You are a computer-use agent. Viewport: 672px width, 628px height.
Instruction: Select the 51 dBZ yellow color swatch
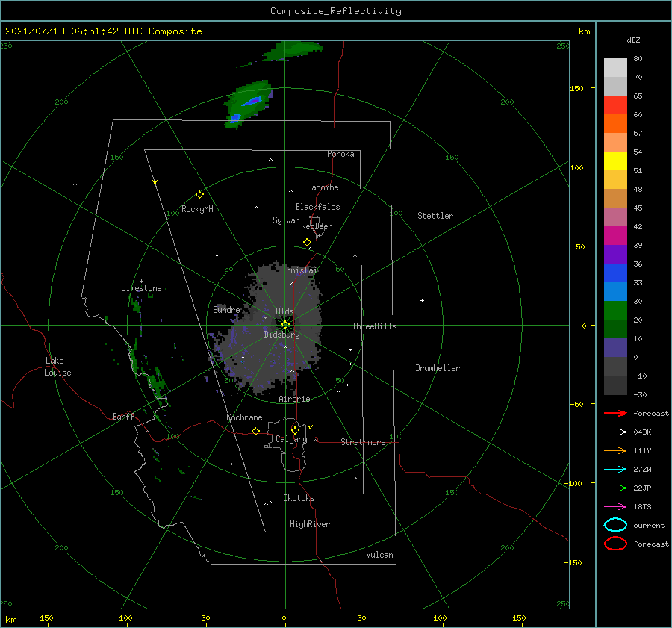coord(615,161)
